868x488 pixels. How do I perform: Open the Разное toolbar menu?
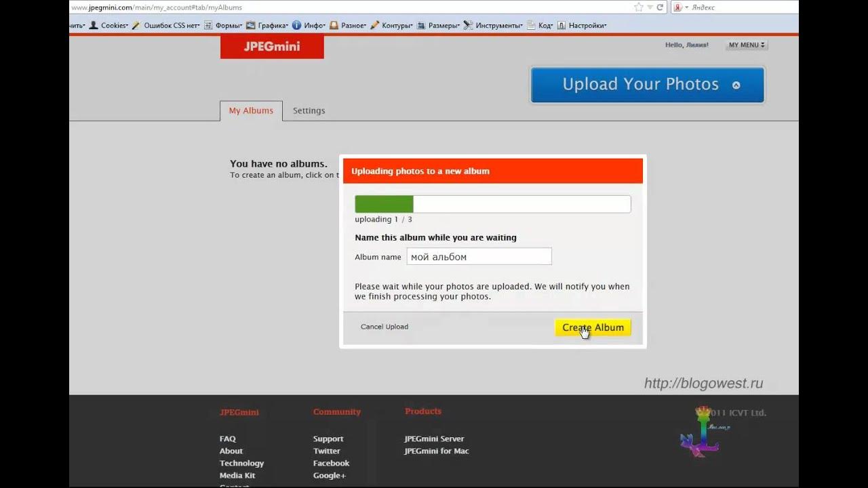(x=348, y=25)
